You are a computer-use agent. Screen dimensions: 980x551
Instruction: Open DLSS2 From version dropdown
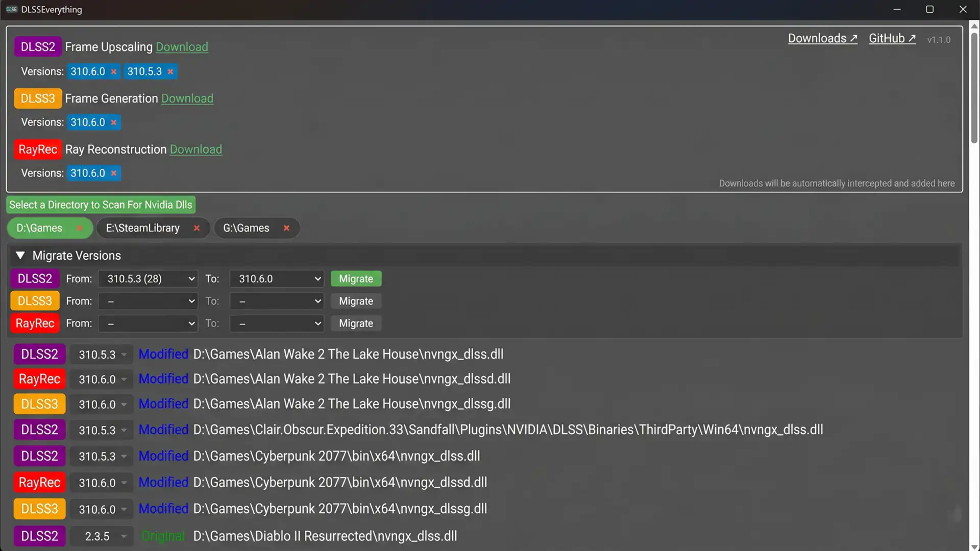pyautogui.click(x=148, y=279)
